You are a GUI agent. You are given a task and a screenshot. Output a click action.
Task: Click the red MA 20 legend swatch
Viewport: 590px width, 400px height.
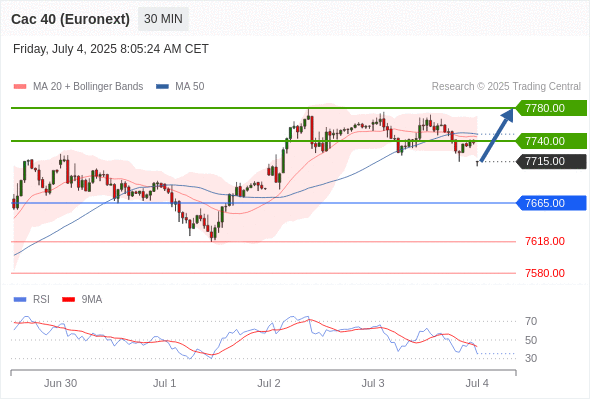(x=20, y=87)
